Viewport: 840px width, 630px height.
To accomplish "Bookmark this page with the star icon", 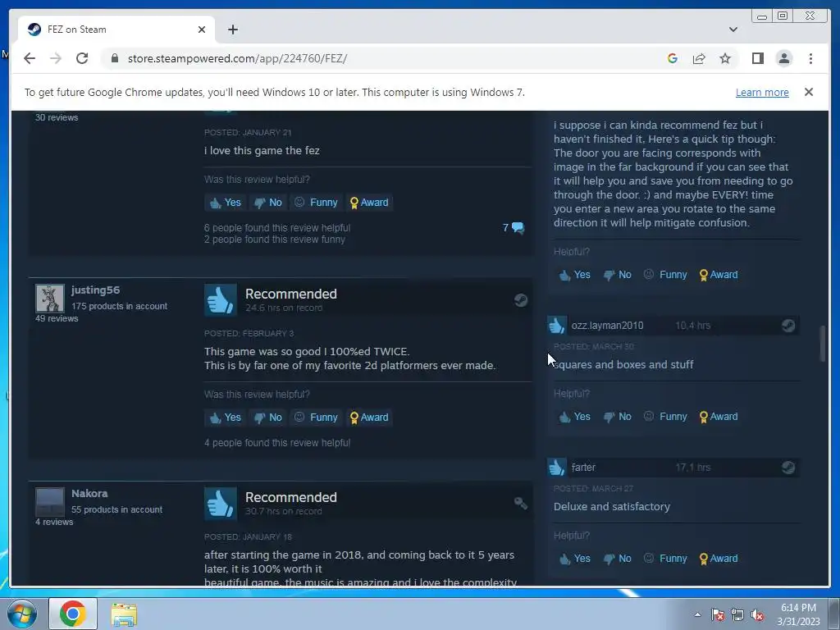I will (x=725, y=58).
